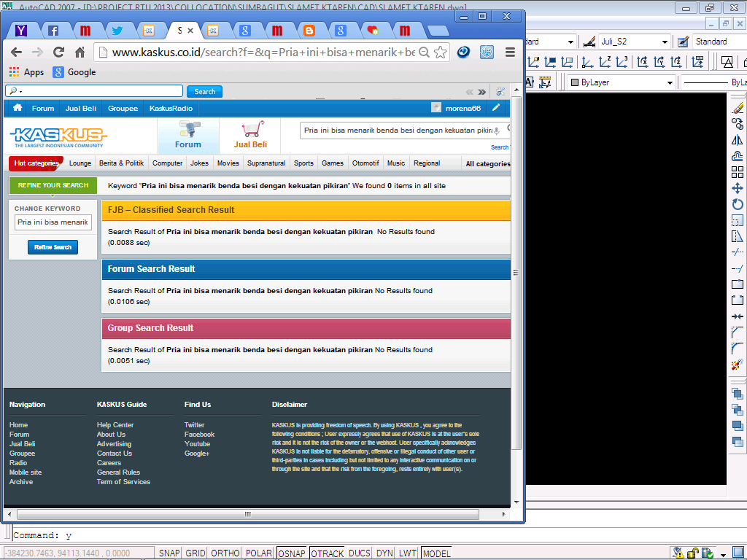Open the Table Style manager icon
Viewport: 747px width, 560px height.
[x=683, y=42]
